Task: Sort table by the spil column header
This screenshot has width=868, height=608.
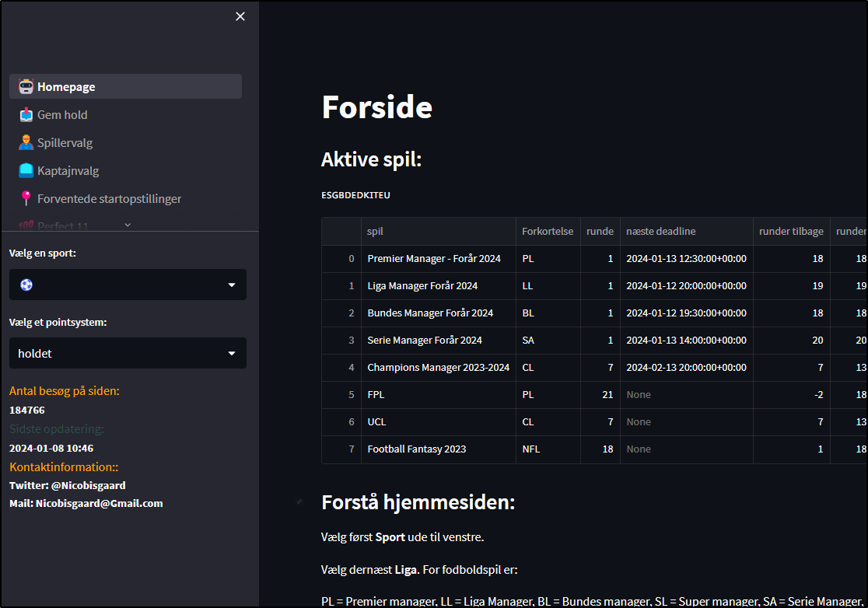Action: point(439,231)
